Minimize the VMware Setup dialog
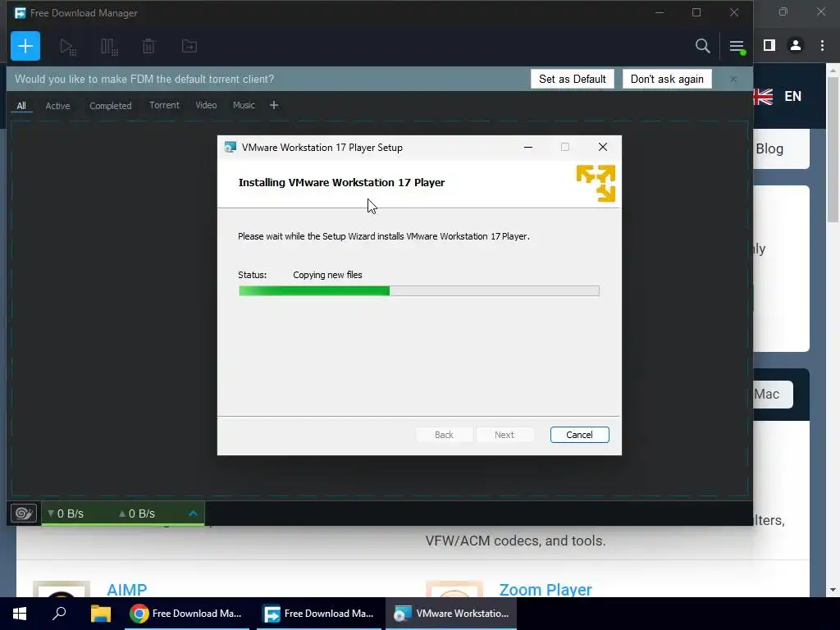Image resolution: width=840 pixels, height=630 pixels. pyautogui.click(x=528, y=148)
